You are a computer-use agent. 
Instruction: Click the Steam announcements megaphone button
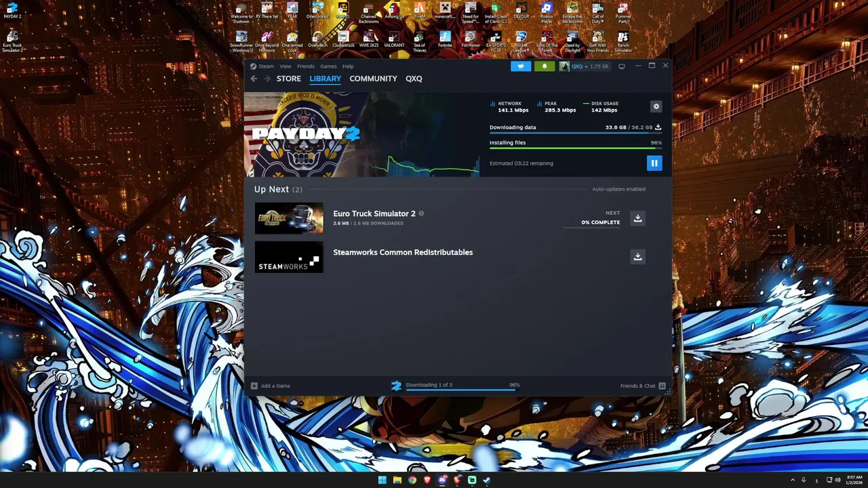tap(521, 66)
